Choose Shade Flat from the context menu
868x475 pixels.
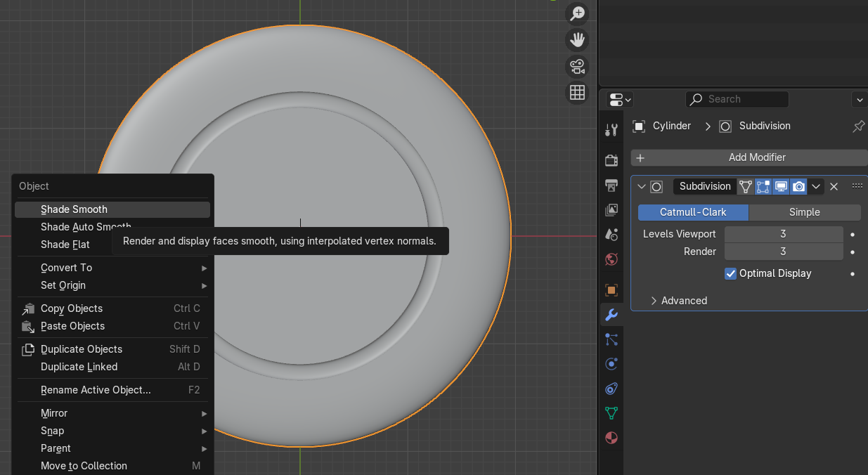coord(65,245)
